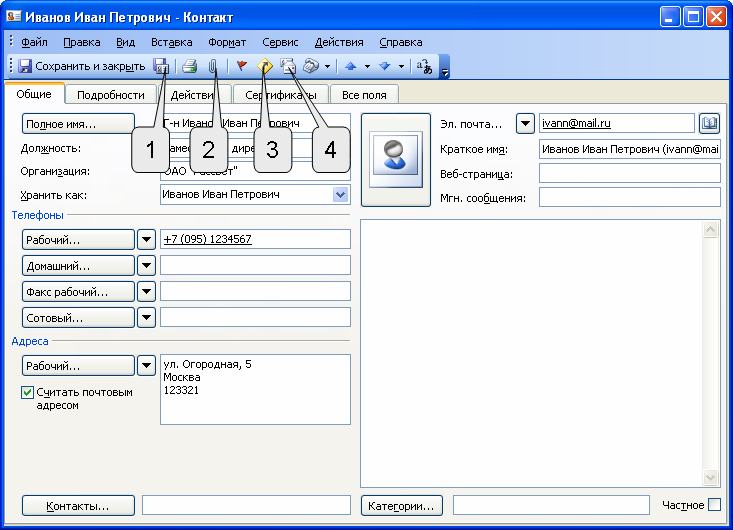Click the Полное имя... button

click(78, 124)
